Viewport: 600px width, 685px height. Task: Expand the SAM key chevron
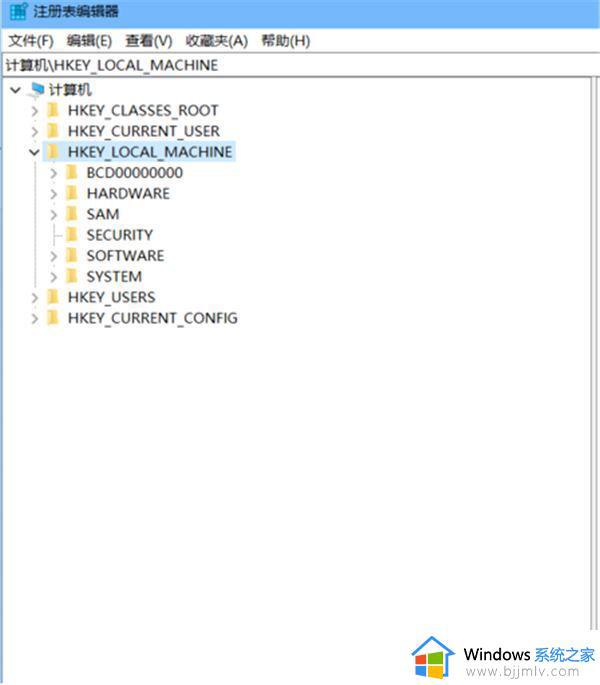pos(54,215)
